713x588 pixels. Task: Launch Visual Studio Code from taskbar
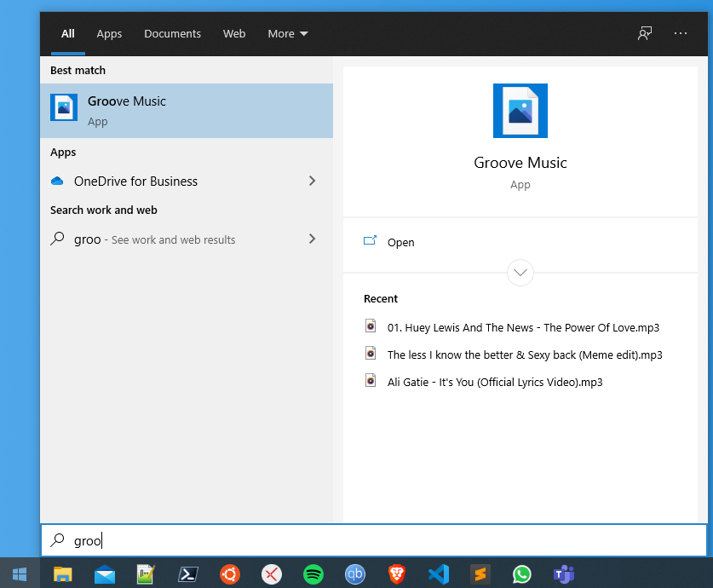(438, 574)
